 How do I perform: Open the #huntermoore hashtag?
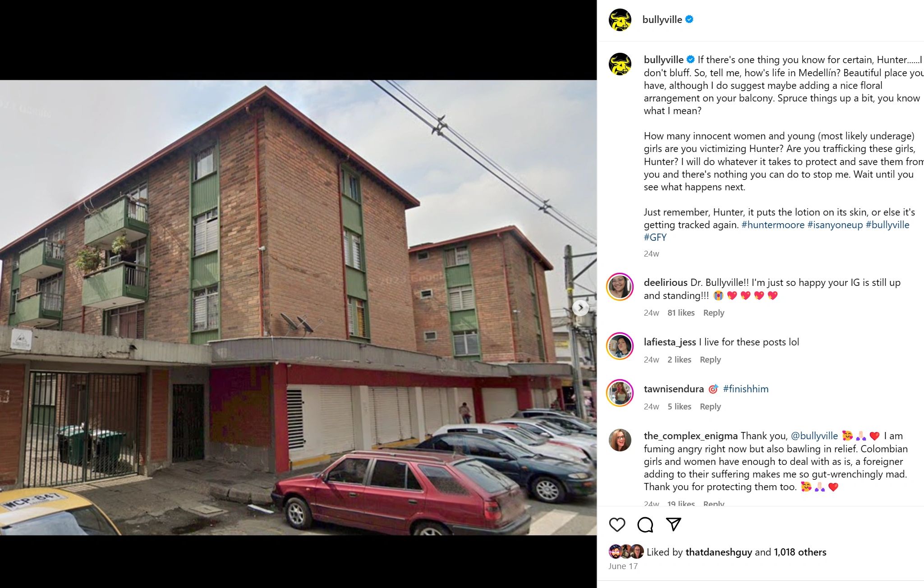[x=773, y=225]
